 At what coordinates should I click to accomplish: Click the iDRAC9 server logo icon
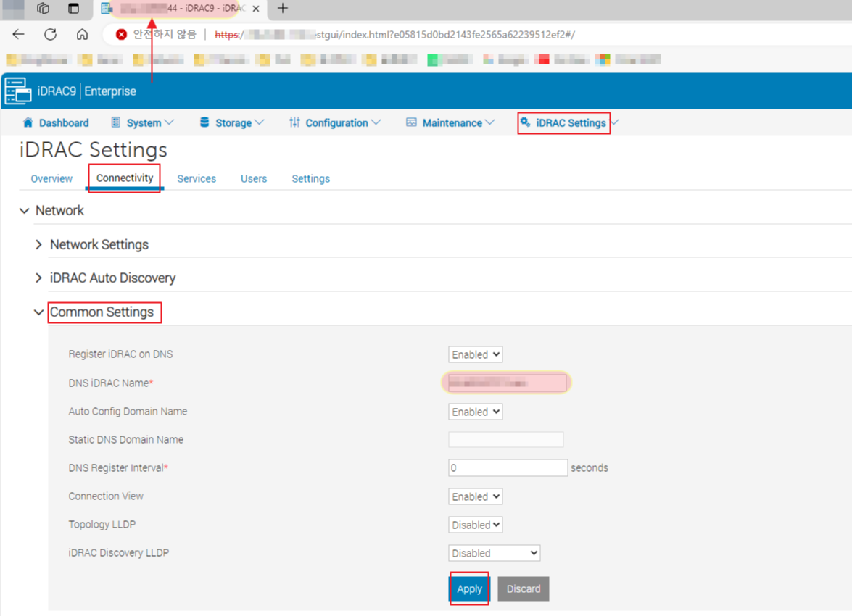tap(18, 91)
